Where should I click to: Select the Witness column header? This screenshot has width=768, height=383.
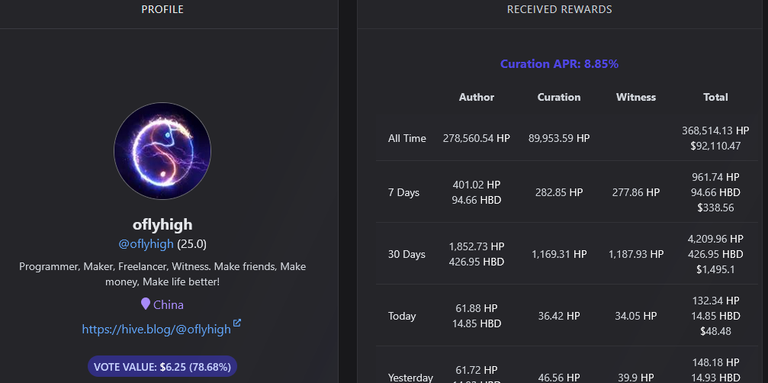click(x=636, y=97)
